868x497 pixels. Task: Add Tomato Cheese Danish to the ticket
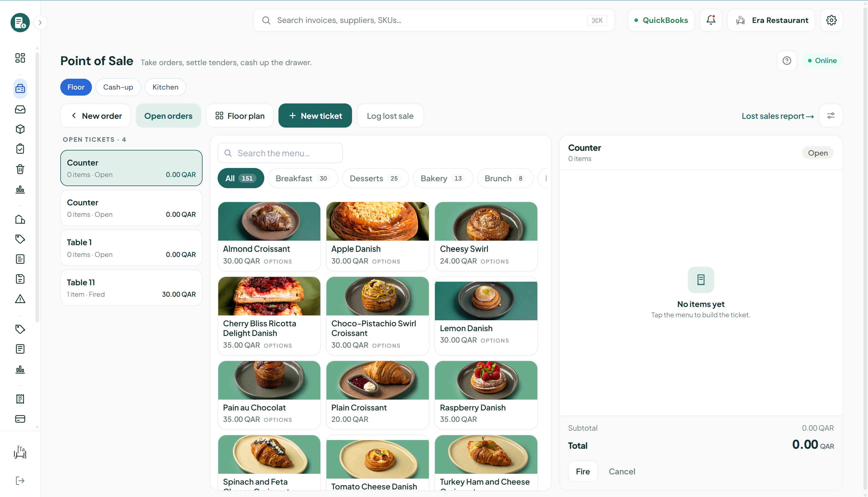[x=378, y=463]
